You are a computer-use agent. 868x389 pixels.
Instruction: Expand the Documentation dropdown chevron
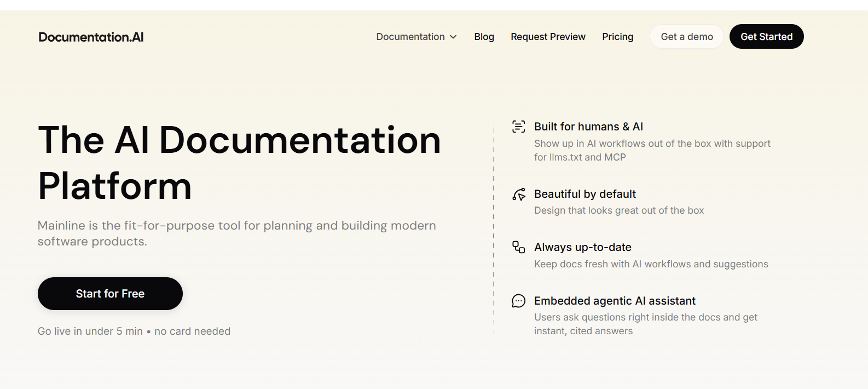pos(453,37)
